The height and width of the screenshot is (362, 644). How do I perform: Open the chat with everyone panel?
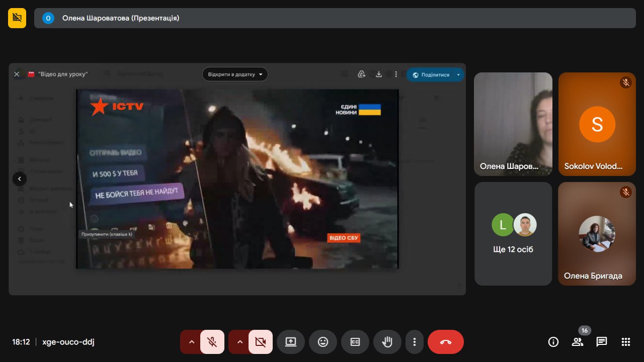pos(602,342)
